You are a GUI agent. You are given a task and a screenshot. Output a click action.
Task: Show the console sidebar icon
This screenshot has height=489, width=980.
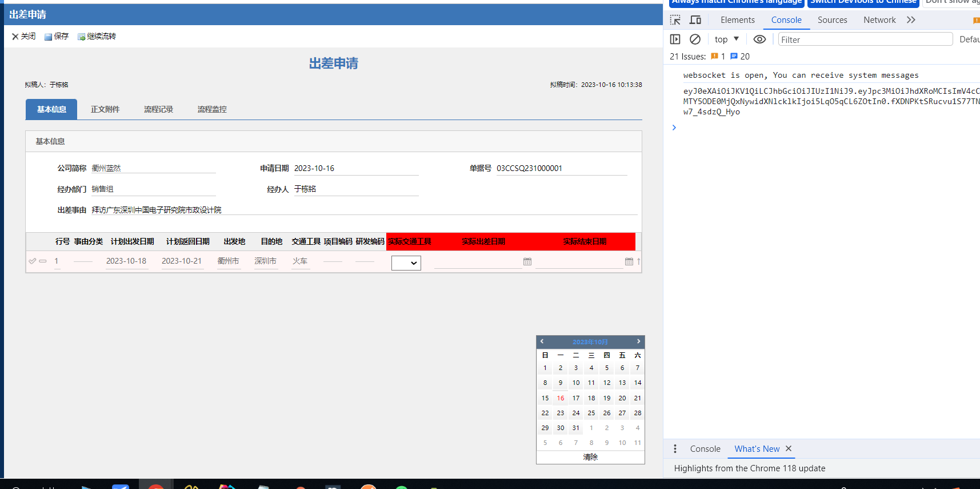(675, 39)
